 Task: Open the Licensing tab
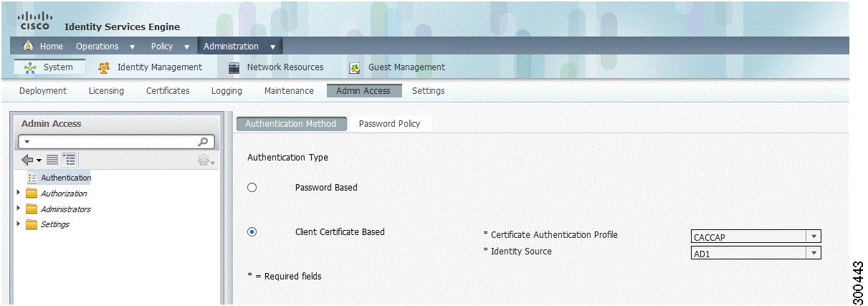click(106, 91)
